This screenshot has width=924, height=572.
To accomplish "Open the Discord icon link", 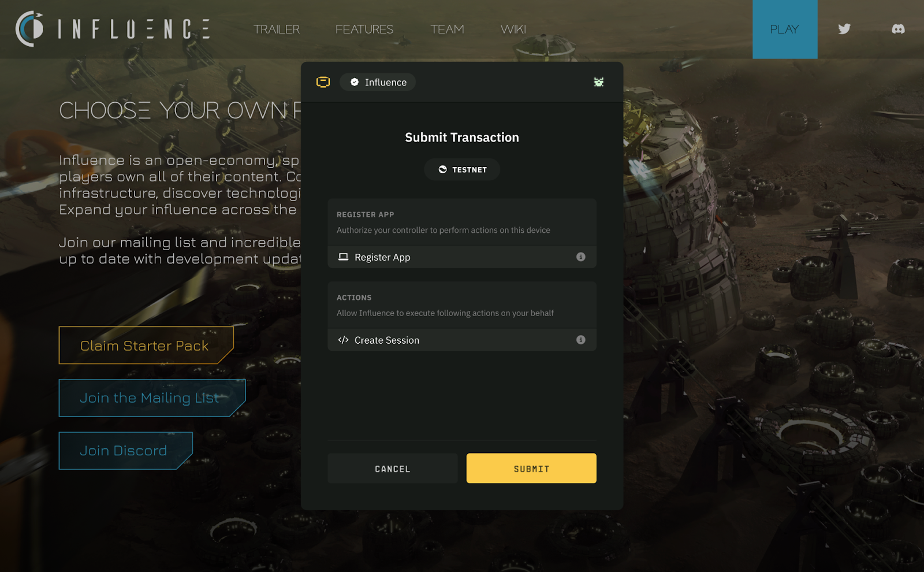I will (x=898, y=29).
